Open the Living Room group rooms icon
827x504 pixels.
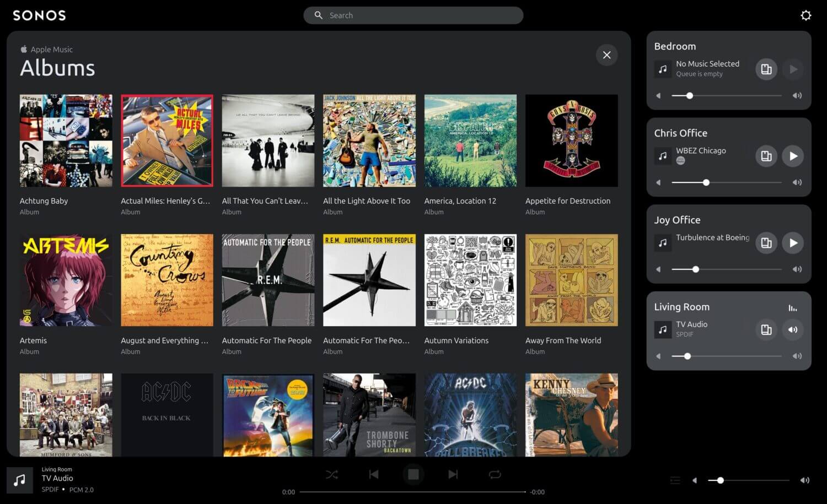click(766, 330)
